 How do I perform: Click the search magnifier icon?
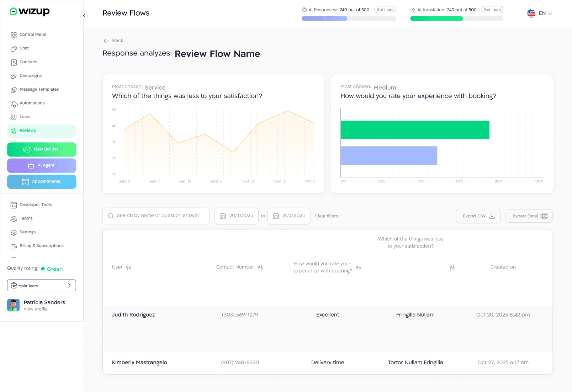click(x=111, y=216)
